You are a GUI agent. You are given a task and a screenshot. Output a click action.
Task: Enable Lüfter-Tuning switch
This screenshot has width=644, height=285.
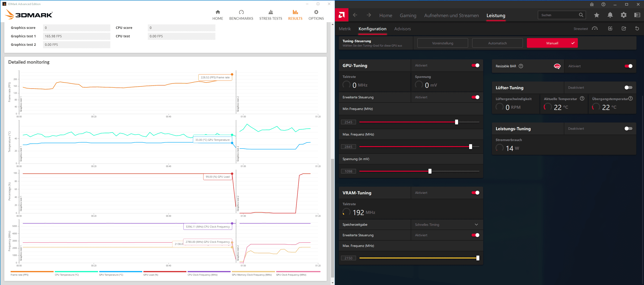pos(628,88)
